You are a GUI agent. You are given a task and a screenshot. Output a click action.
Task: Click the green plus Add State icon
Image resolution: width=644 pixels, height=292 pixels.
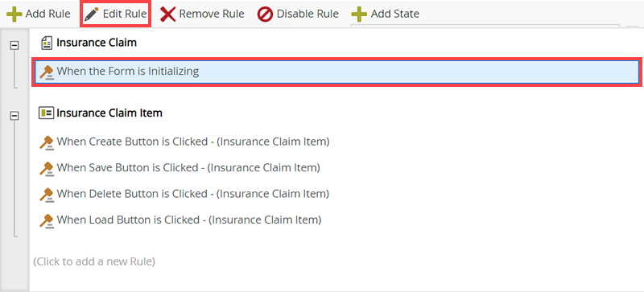point(359,14)
